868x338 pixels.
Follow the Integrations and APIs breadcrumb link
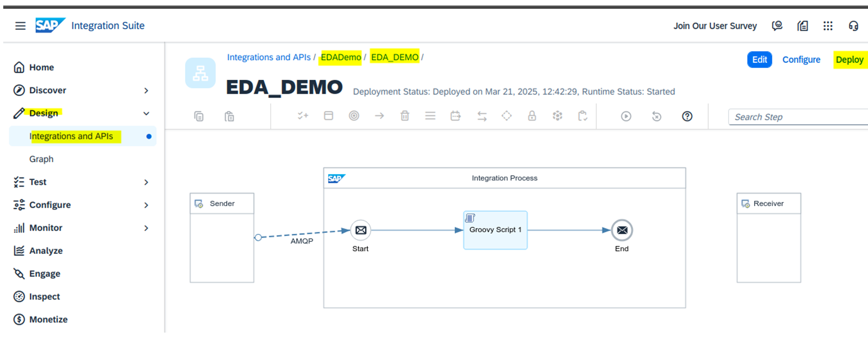point(269,57)
